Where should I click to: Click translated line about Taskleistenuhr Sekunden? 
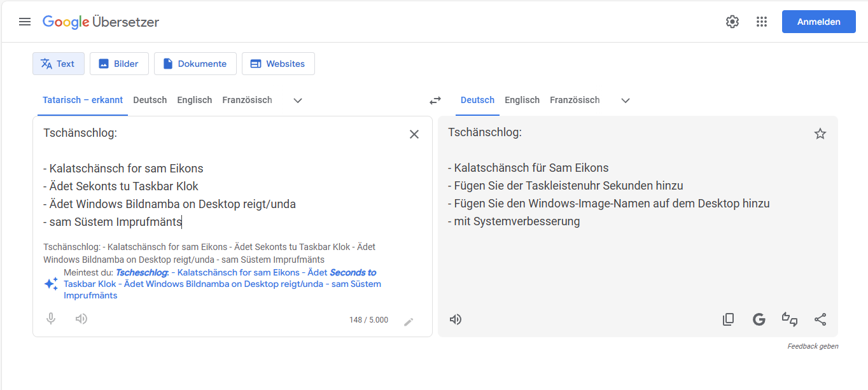tap(566, 186)
